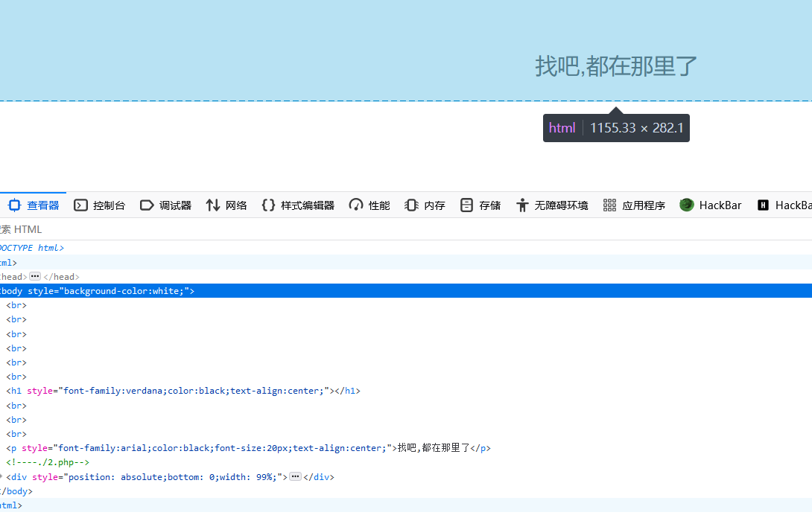The height and width of the screenshot is (521, 812).
Task: Click the storage database icon
Action: tap(466, 205)
